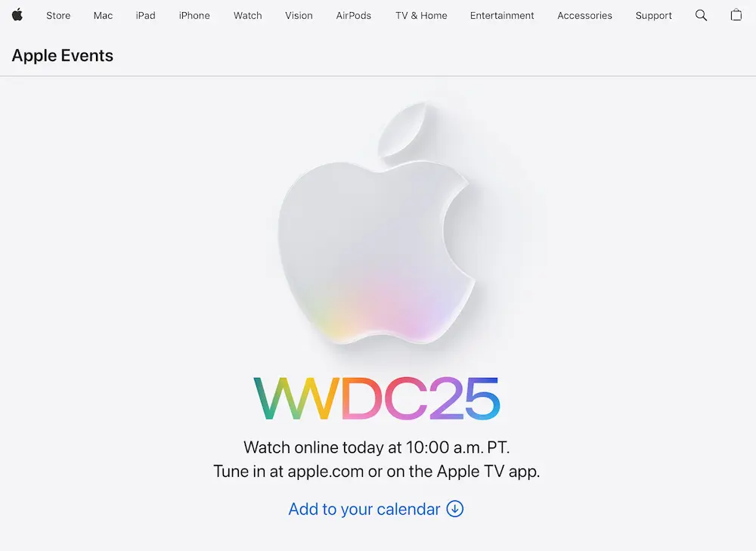Open the Mac menu item
The height and width of the screenshot is (551, 756).
coord(103,15)
